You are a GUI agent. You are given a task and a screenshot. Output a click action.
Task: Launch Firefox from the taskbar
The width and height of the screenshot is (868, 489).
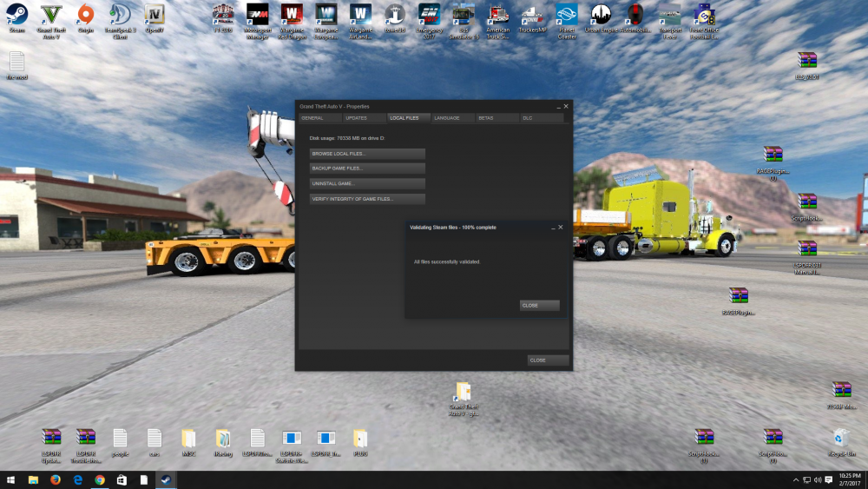56,480
